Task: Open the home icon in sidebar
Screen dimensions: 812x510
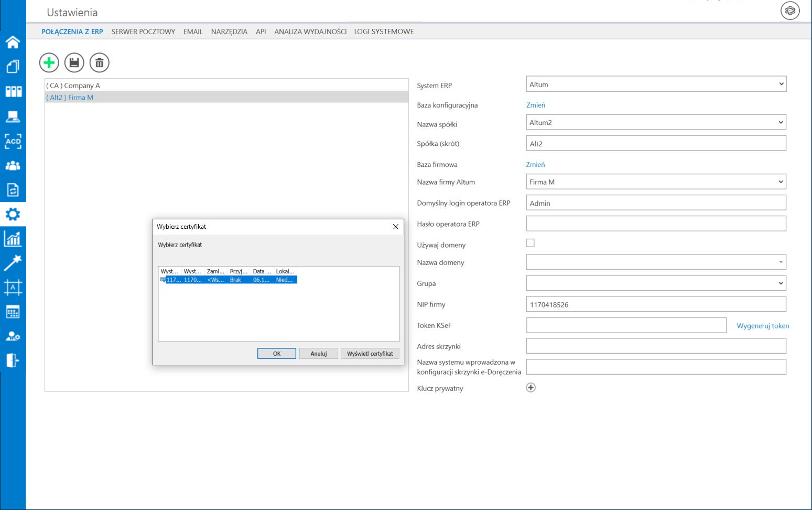Action: tap(13, 42)
